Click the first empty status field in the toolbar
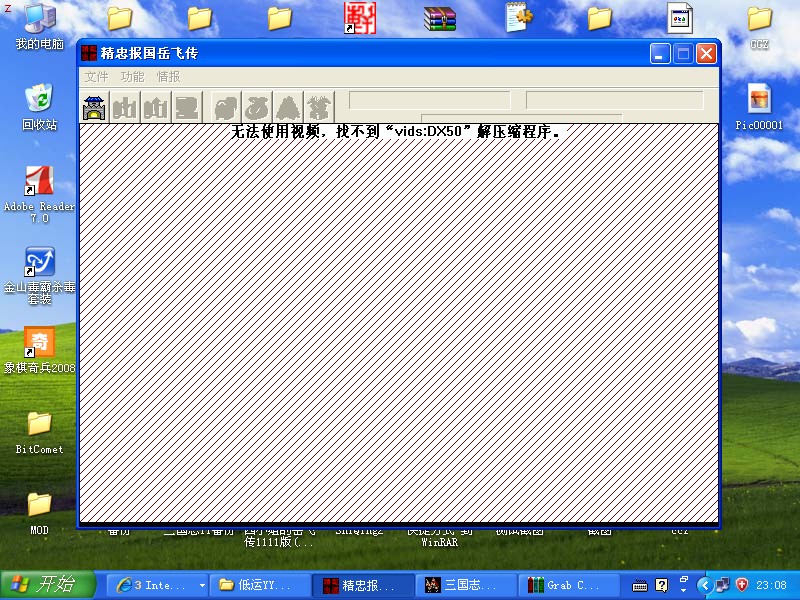Screen dimensions: 800x600 430,101
